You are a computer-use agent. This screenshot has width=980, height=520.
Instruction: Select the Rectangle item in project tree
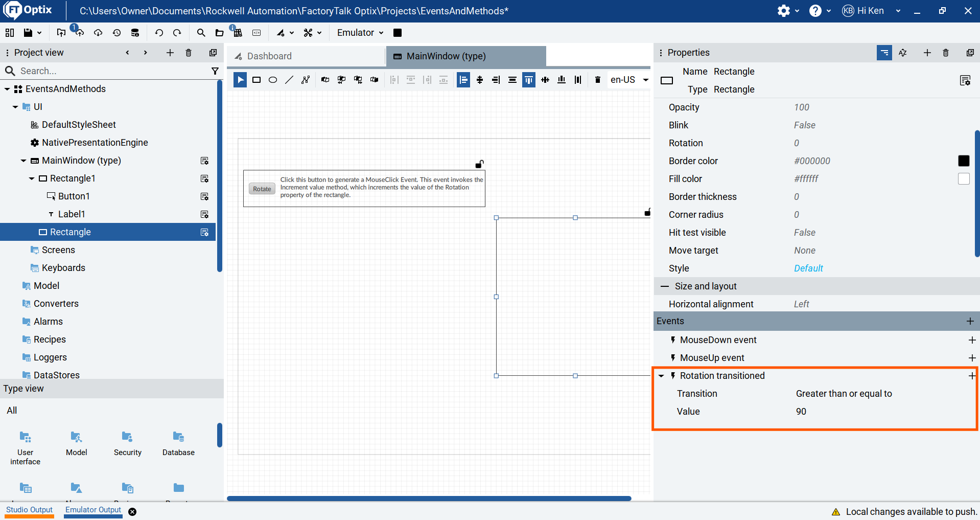point(108,232)
